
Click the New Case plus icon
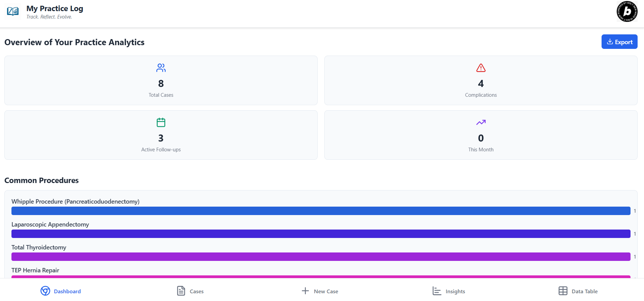(x=305, y=291)
